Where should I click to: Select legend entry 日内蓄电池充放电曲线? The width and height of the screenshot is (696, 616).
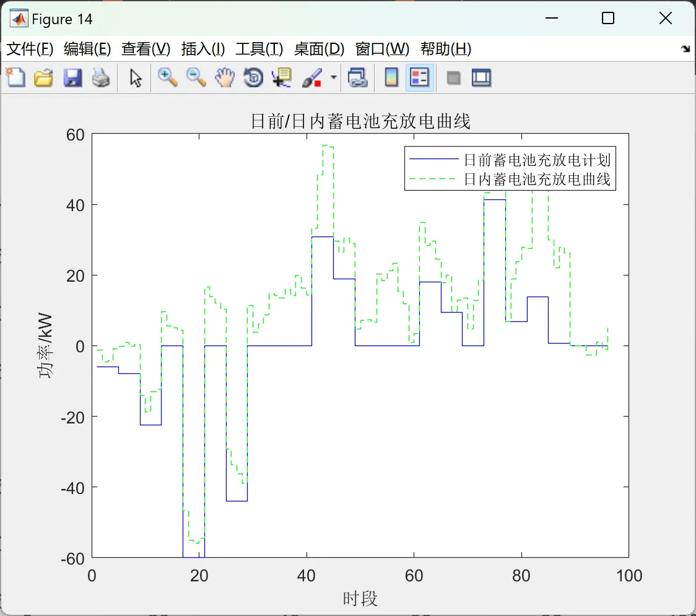tap(537, 180)
